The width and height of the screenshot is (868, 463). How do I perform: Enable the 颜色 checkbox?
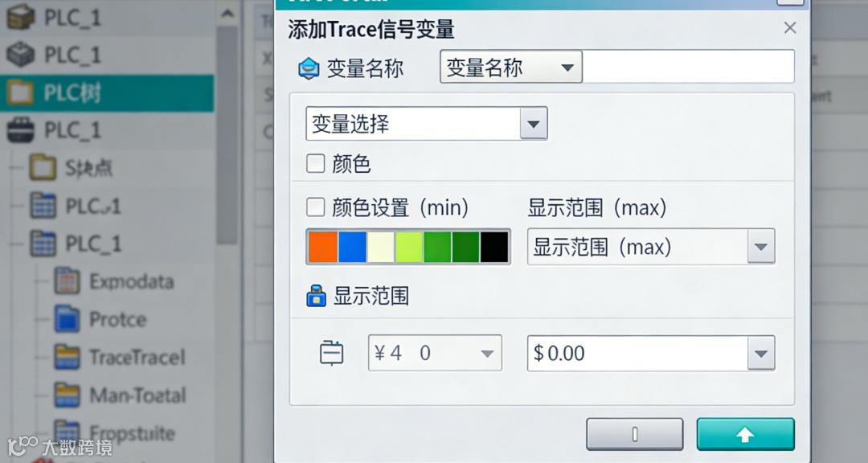tap(316, 163)
